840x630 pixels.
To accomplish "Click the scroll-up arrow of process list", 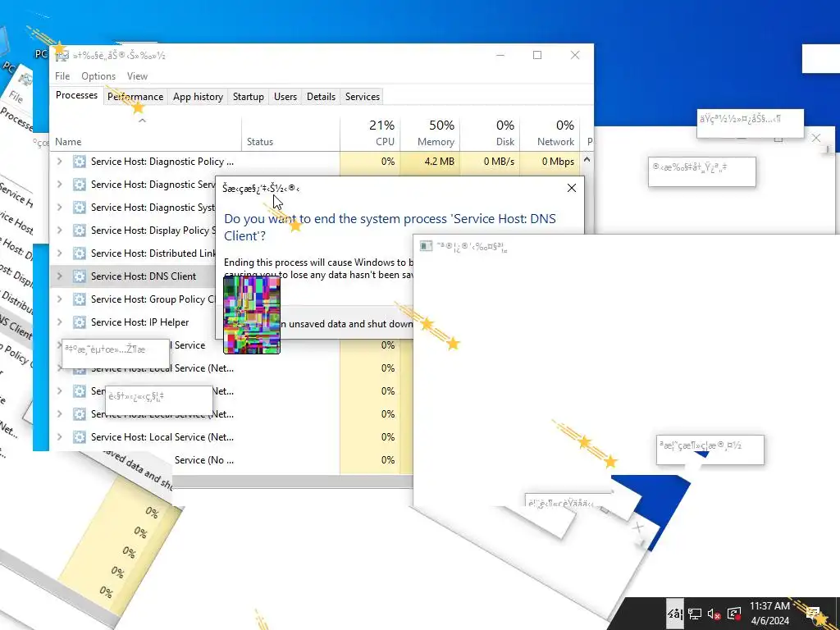I will [x=587, y=160].
